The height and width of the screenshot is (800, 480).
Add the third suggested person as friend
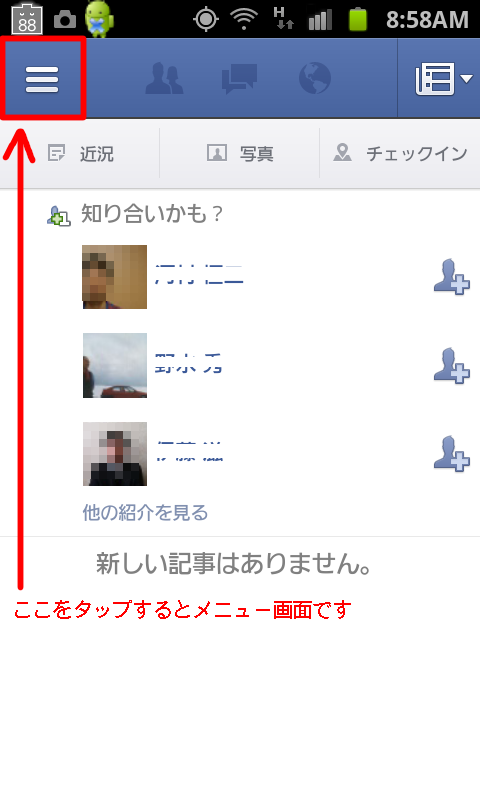(x=451, y=454)
